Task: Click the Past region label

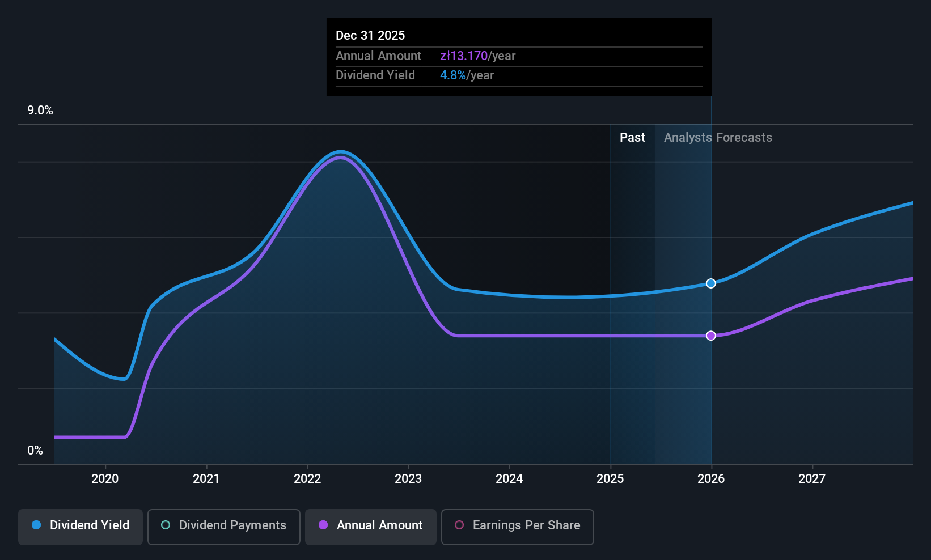Action: click(x=632, y=137)
